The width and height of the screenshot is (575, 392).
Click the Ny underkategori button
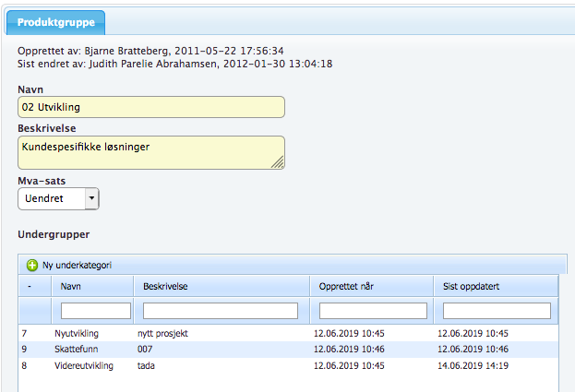[x=77, y=266]
